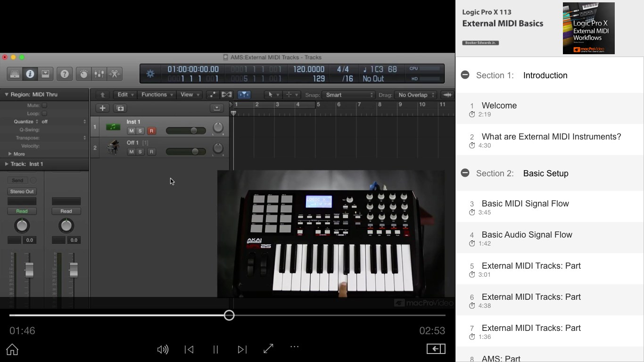Screen dimensions: 644x362
Task: Collapse Section 2 Basic Setup
Action: pyautogui.click(x=465, y=173)
